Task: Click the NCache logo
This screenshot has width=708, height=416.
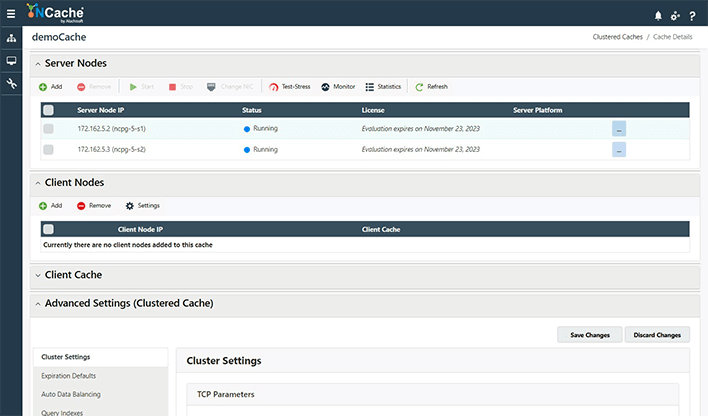Action: (x=55, y=13)
